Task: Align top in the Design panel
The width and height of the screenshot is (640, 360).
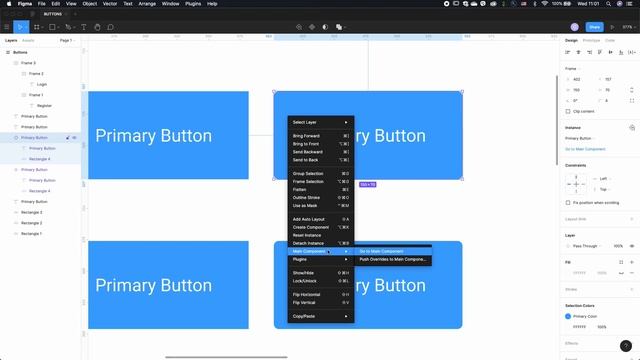Action: click(600, 52)
